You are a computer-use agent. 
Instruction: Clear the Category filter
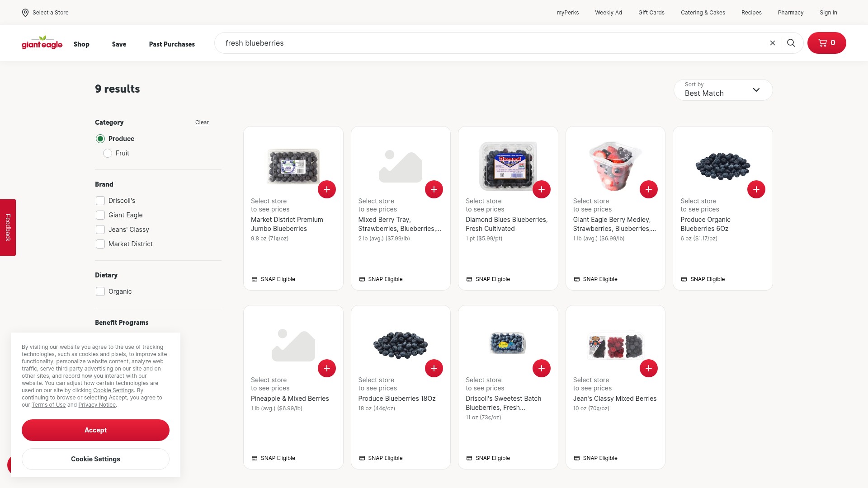coord(202,122)
